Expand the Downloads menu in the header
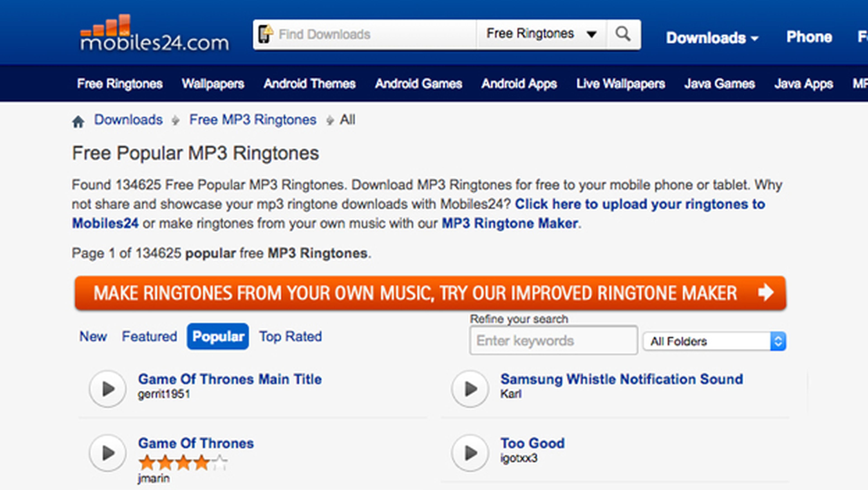This screenshot has height=490, width=868. 712,38
